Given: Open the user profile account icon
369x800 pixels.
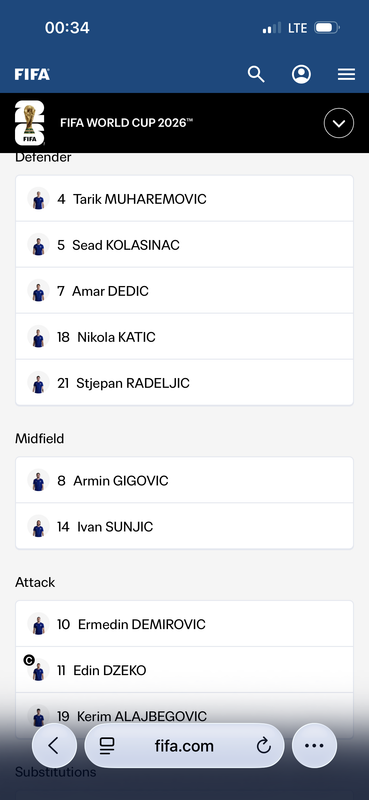Looking at the screenshot, I should click(302, 74).
